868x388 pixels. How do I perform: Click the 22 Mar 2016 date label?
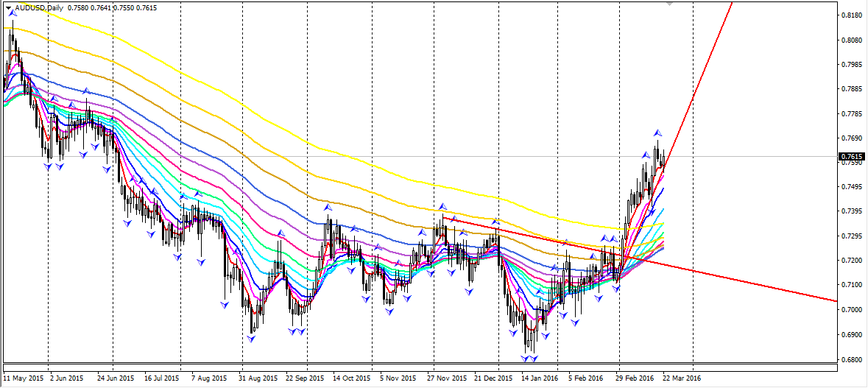(682, 378)
